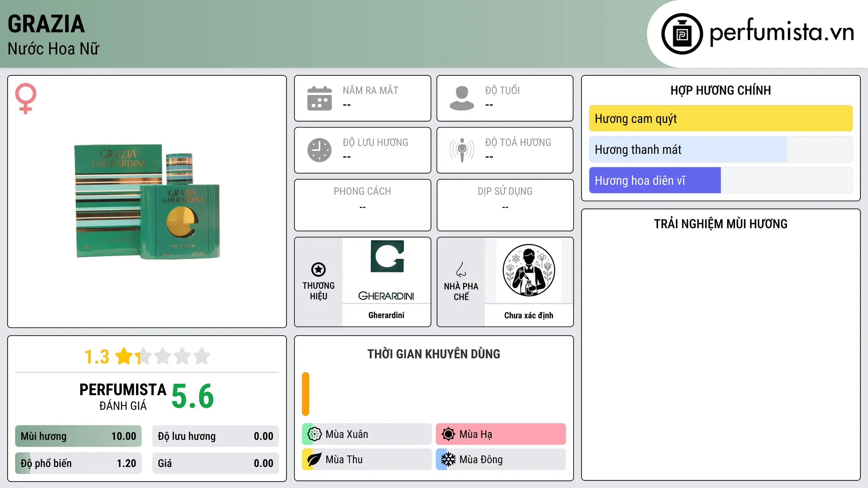Select the Hương cam quýt accord bar

click(x=721, y=119)
